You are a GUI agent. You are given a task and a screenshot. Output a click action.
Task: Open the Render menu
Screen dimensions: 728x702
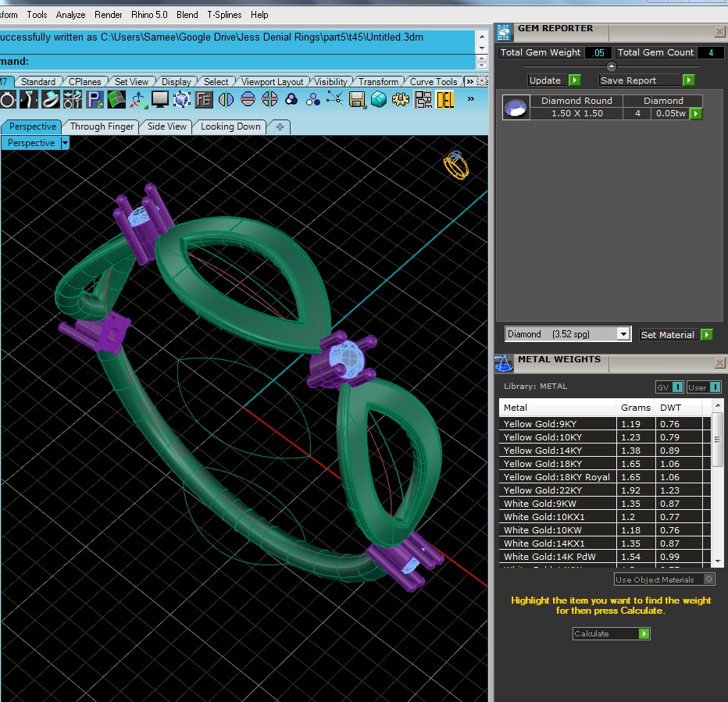[108, 15]
